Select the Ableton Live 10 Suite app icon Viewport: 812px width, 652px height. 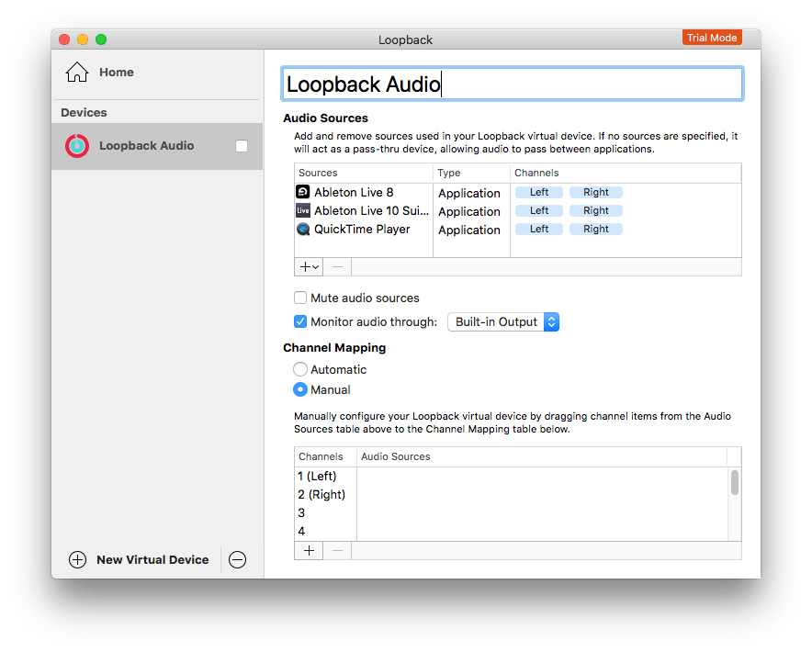pyautogui.click(x=303, y=210)
